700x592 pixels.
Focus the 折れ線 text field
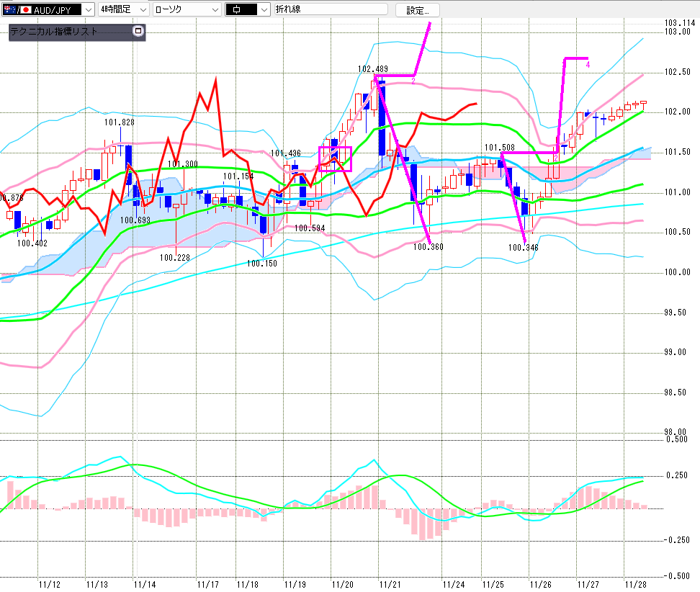click(330, 9)
